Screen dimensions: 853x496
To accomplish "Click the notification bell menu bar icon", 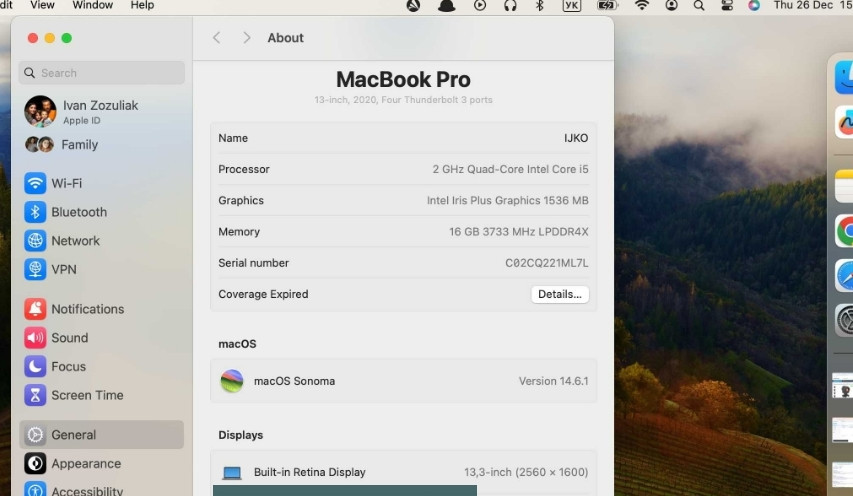I will click(447, 5).
